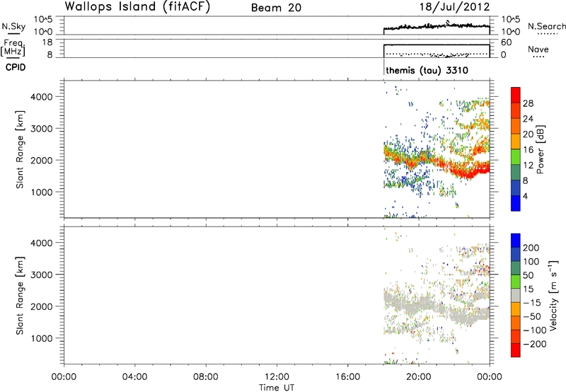Image resolution: width=566 pixels, height=392 pixels.
Task: Click the 'N.Sky' legend label
Action: click(x=13, y=26)
